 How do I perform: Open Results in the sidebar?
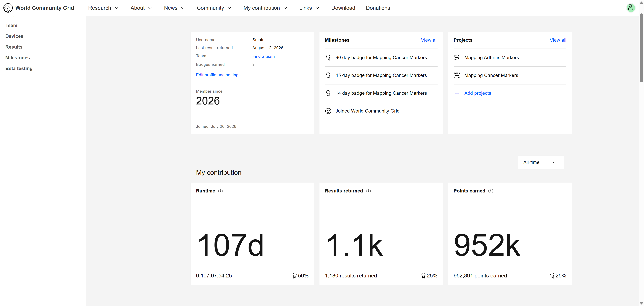(x=14, y=47)
